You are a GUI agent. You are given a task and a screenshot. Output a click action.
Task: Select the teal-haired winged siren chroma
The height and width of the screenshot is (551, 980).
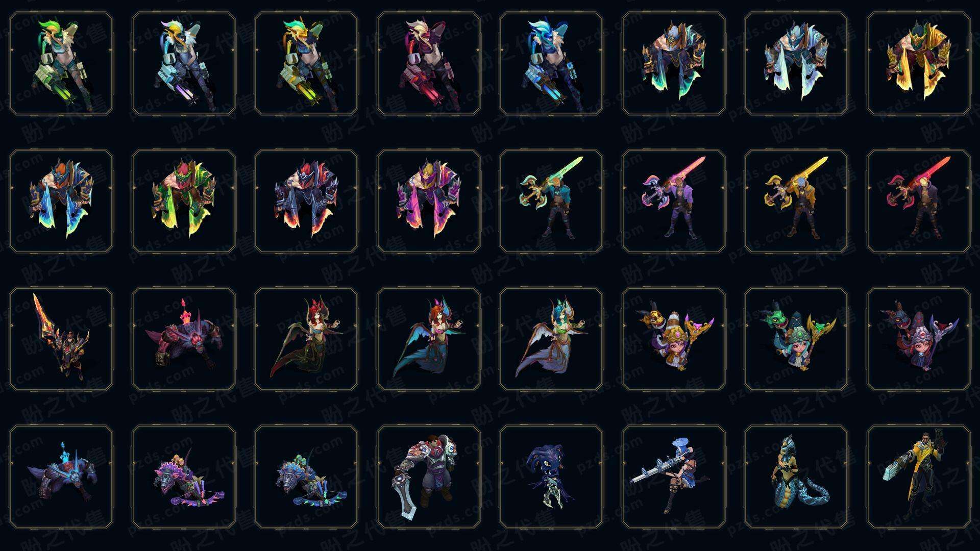coord(551,339)
